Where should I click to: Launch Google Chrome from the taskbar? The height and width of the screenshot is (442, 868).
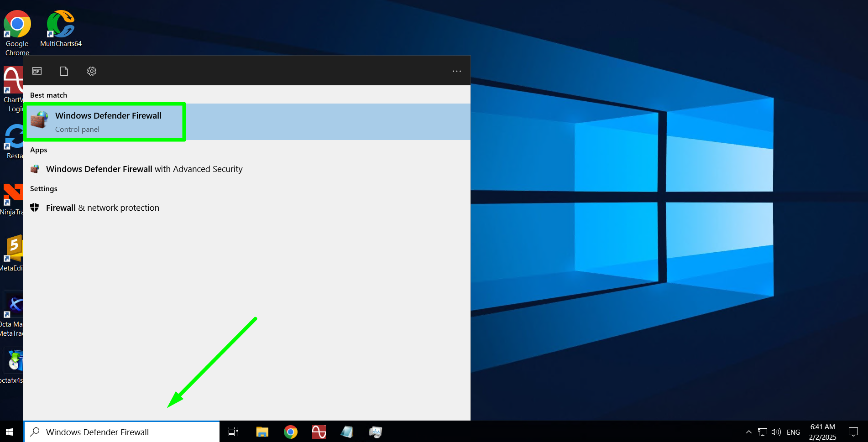[291, 432]
